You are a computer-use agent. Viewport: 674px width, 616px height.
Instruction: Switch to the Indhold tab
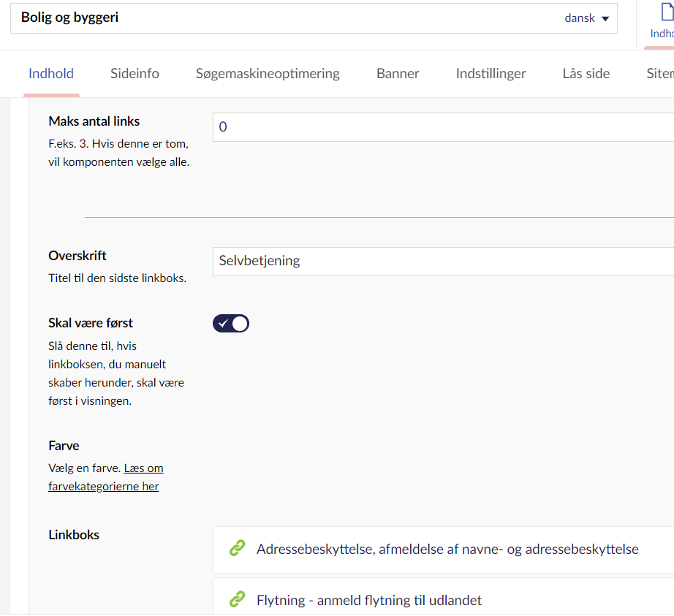pyautogui.click(x=51, y=73)
